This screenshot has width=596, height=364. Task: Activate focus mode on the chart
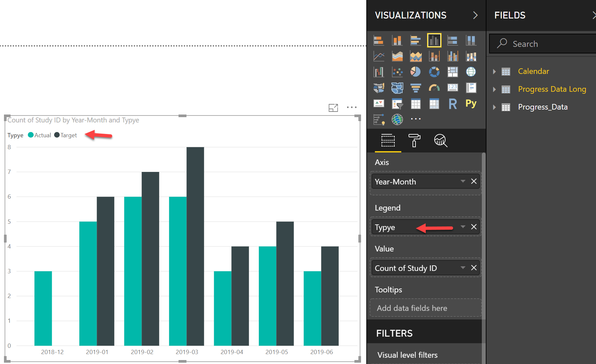pos(333,108)
